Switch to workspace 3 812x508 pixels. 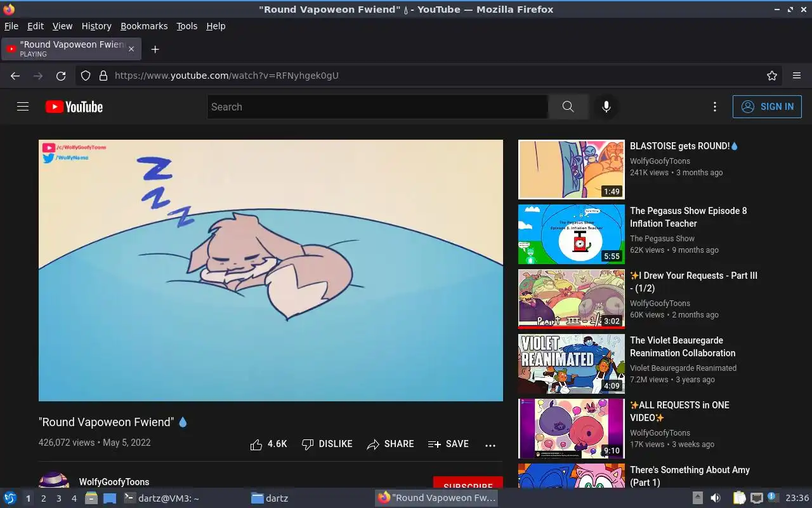pos(58,498)
